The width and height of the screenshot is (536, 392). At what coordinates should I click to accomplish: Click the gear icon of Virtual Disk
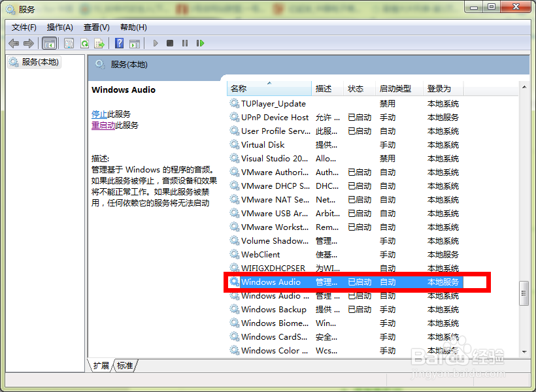[235, 144]
